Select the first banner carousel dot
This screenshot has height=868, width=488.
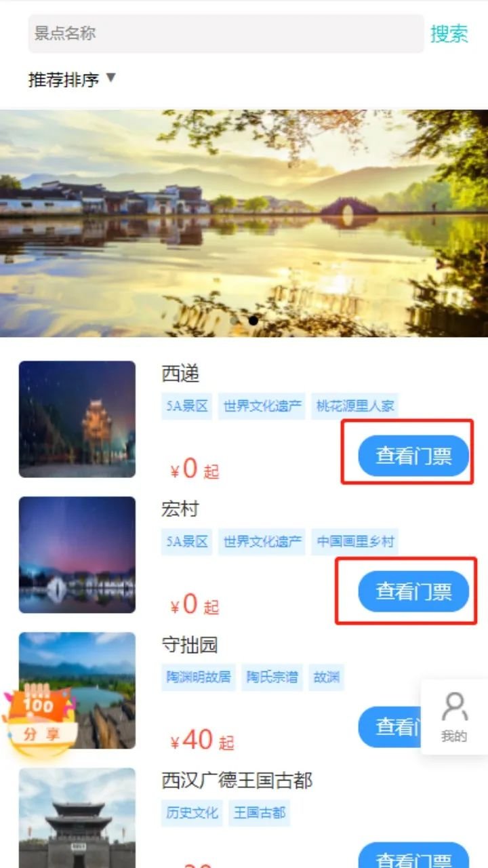(235, 320)
